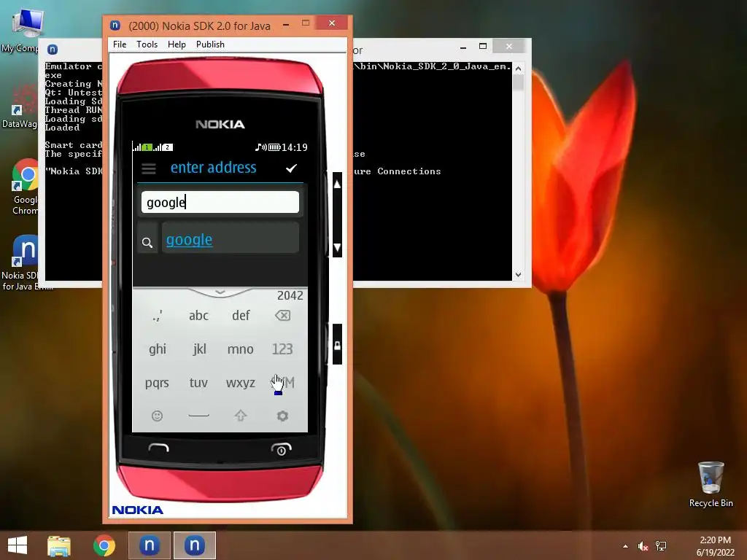This screenshot has width=747, height=560.
Task: Show hidden tray icons arrow
Action: click(x=625, y=546)
